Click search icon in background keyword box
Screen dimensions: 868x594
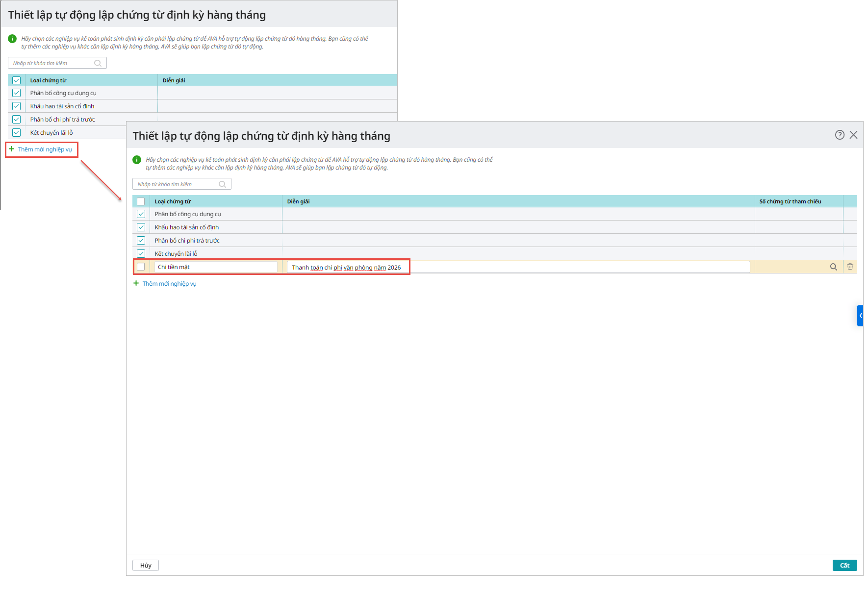pyautogui.click(x=98, y=63)
